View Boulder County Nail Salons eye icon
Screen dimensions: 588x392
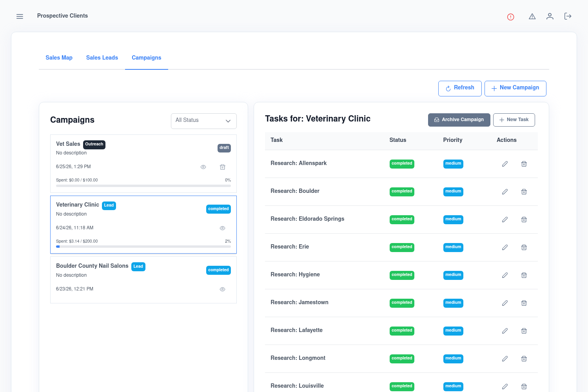(x=222, y=289)
